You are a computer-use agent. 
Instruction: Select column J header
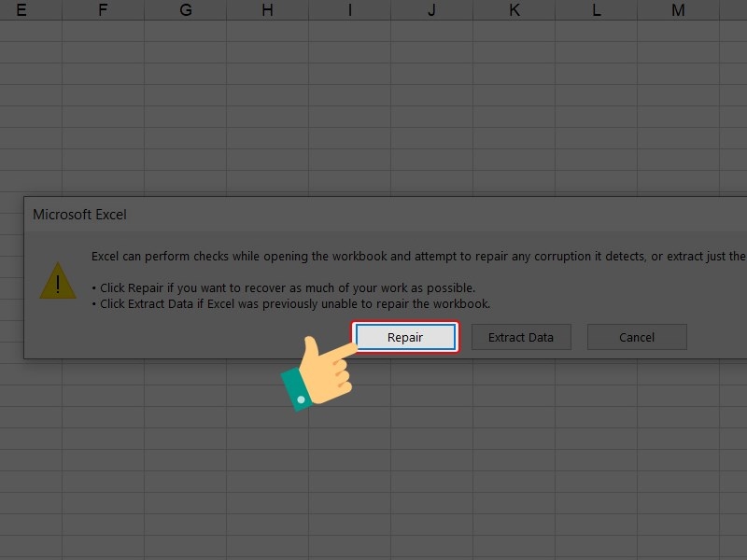[x=431, y=9]
